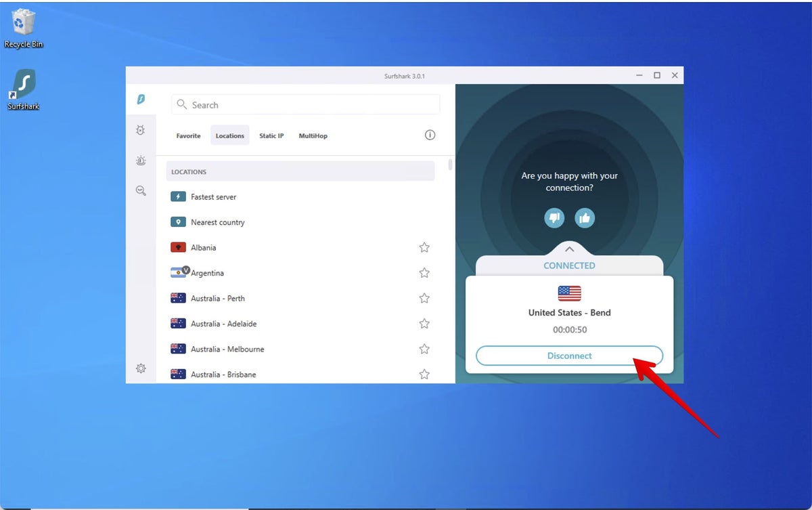Image resolution: width=812 pixels, height=510 pixels.
Task: Select the Surfshark desktop shortcut
Action: pyautogui.click(x=24, y=89)
